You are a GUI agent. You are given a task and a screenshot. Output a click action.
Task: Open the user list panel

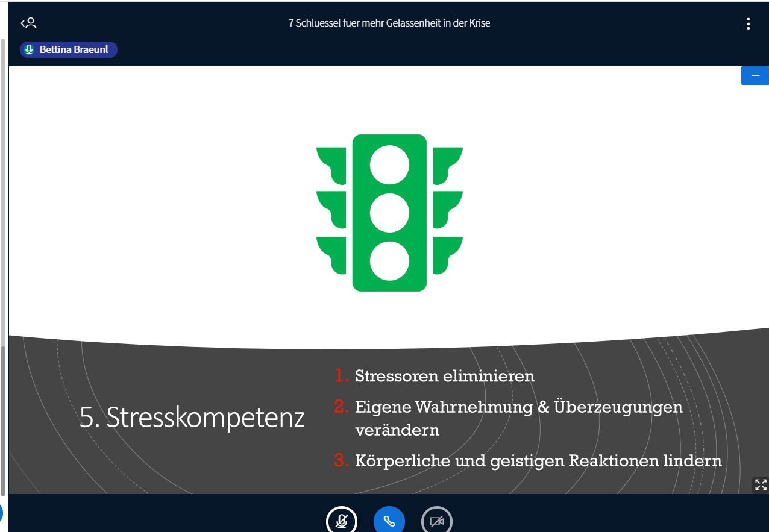point(28,23)
